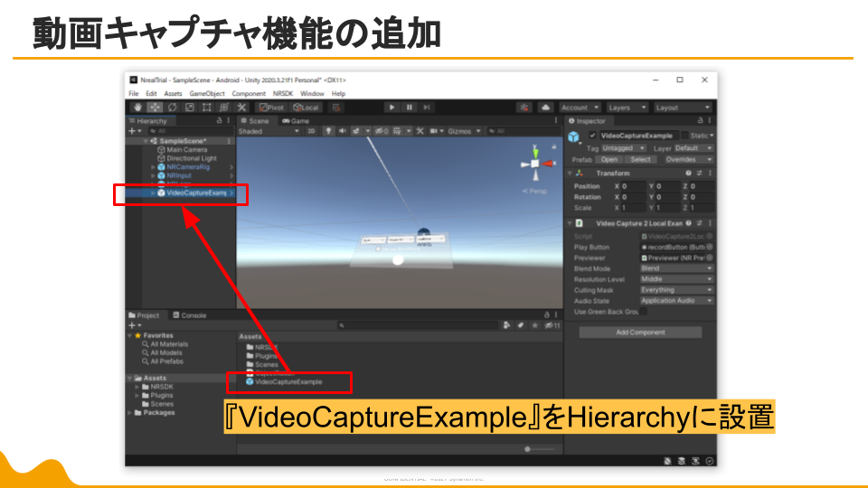
Task: Click the Pause button
Action: point(409,108)
